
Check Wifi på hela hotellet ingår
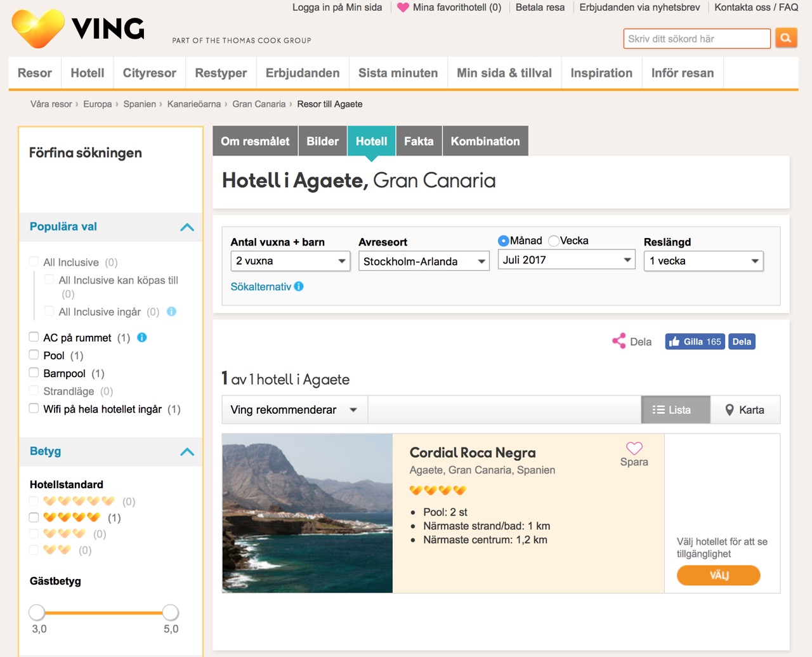point(34,408)
